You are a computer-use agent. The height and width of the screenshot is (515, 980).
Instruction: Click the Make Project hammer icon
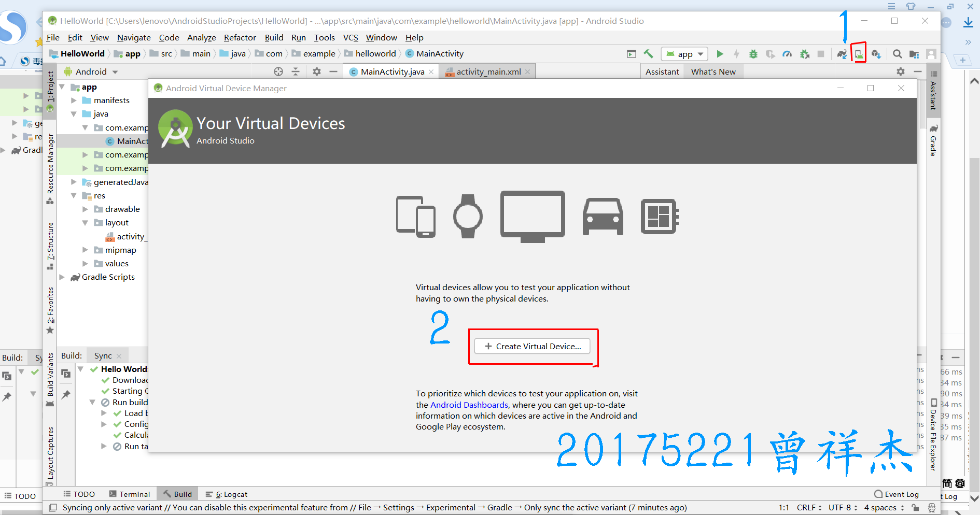coord(648,54)
